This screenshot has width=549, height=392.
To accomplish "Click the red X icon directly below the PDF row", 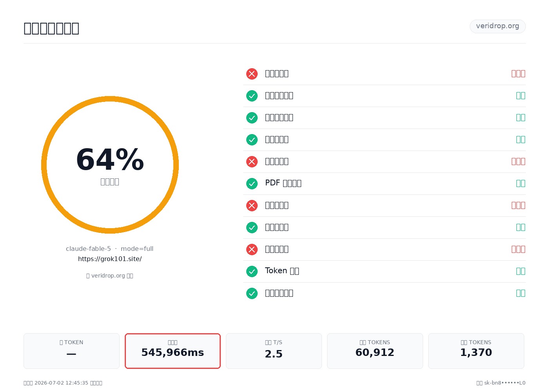I will point(252,205).
